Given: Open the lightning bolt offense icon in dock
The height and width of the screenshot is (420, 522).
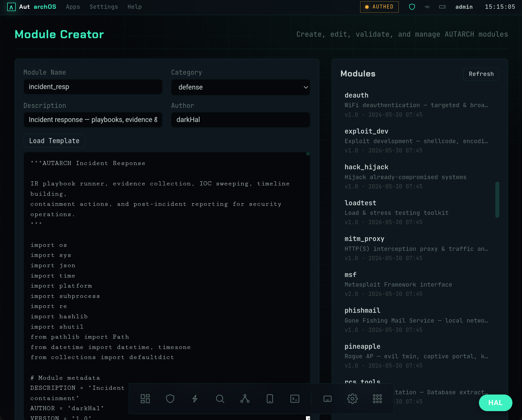Looking at the screenshot, I should (x=195, y=399).
